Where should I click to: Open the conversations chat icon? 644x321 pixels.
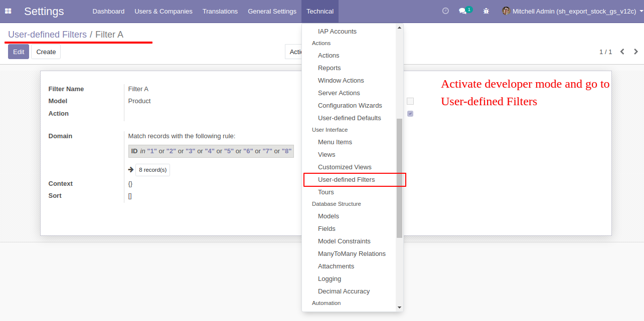coord(462,11)
